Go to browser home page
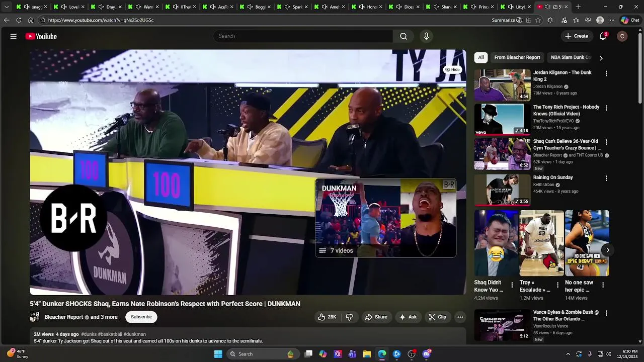Screen dimensions: 644x362 pos(31,20)
